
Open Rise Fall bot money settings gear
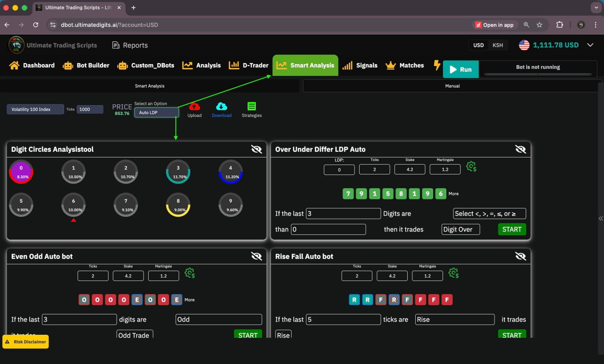[x=453, y=273]
